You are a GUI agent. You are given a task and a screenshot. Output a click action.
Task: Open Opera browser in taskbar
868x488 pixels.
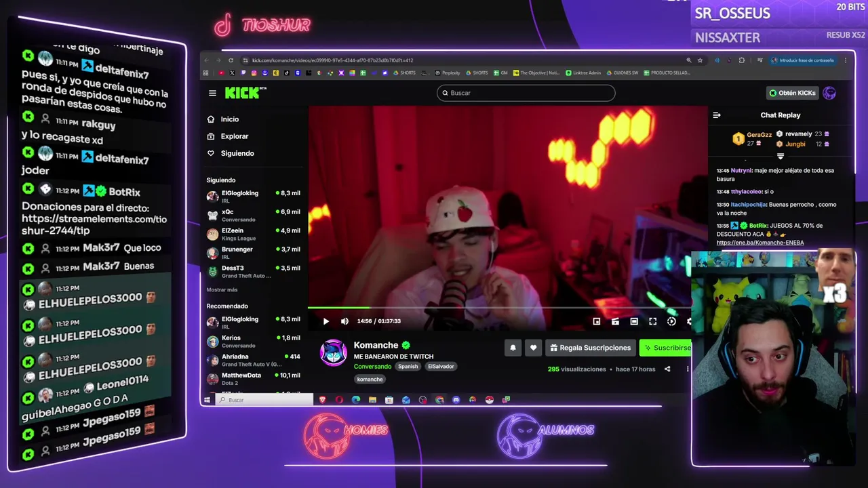pos(339,400)
